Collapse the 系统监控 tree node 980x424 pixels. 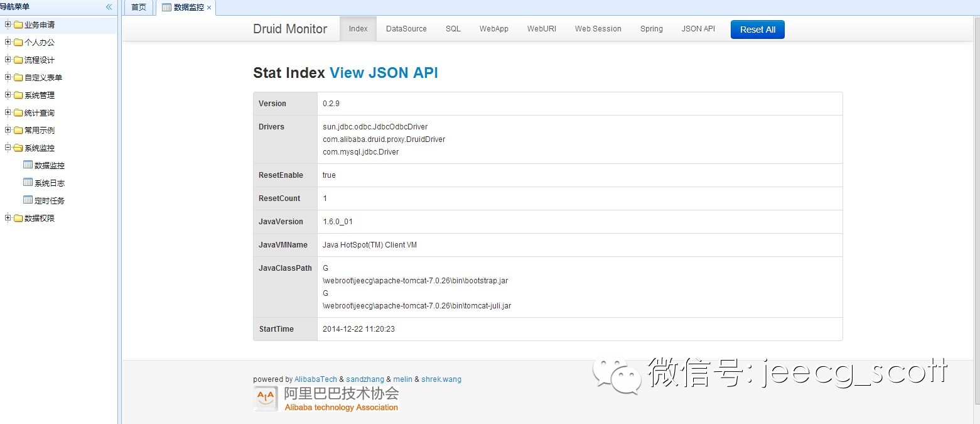(x=8, y=148)
